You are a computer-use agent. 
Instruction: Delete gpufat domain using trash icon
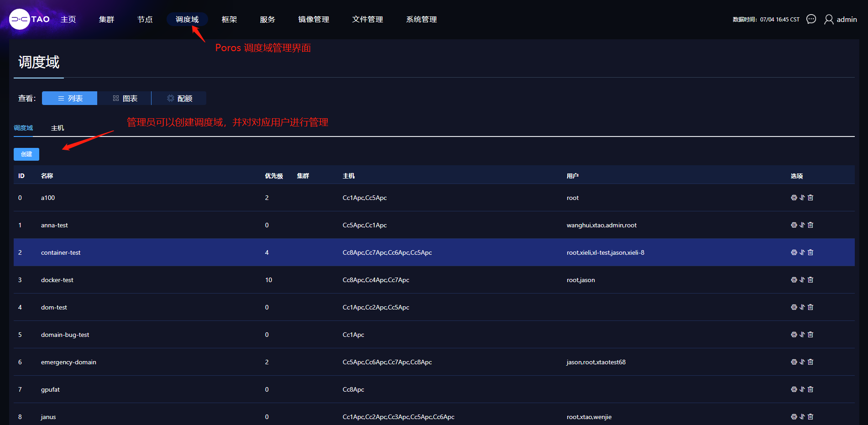click(x=810, y=389)
